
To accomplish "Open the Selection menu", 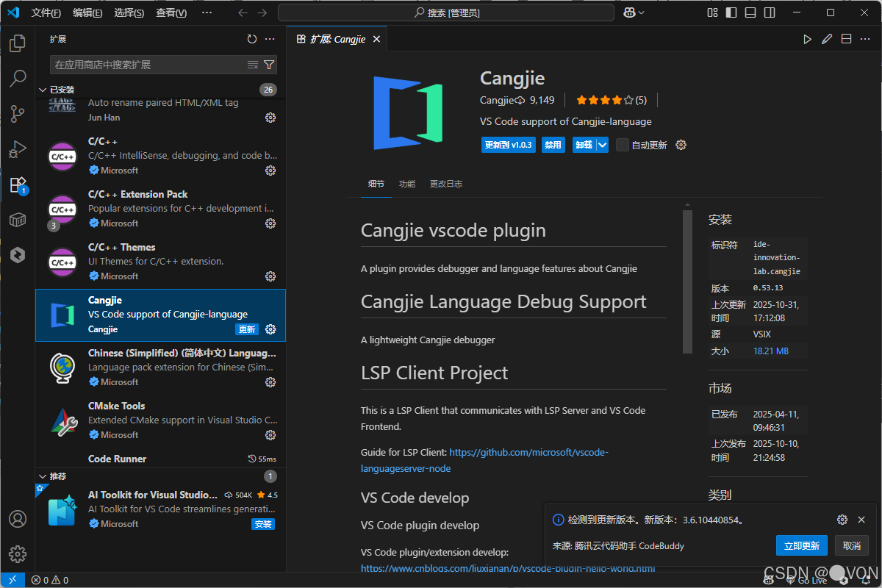I will [130, 12].
